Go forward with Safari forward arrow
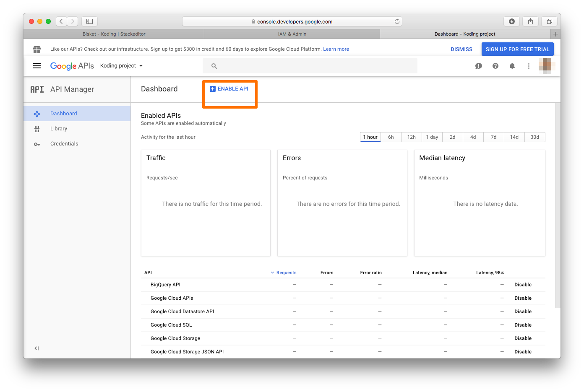The width and height of the screenshot is (584, 392). (73, 21)
